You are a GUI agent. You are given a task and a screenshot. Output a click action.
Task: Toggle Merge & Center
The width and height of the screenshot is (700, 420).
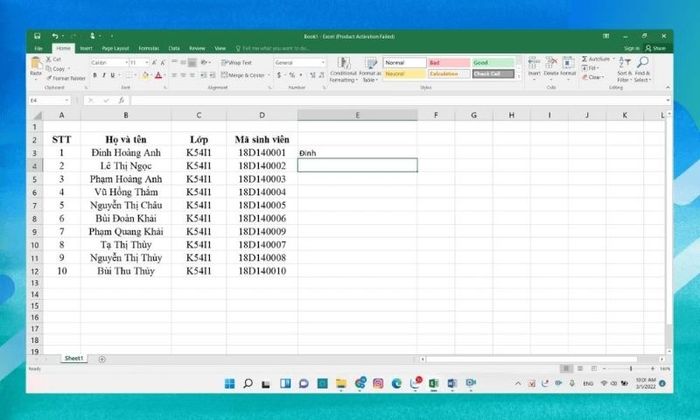point(243,75)
